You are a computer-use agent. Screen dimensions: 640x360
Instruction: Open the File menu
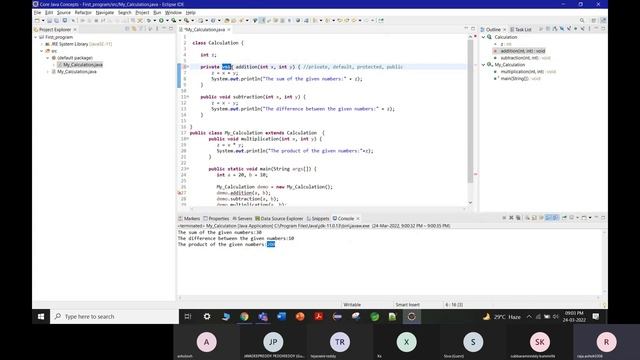(37, 13)
